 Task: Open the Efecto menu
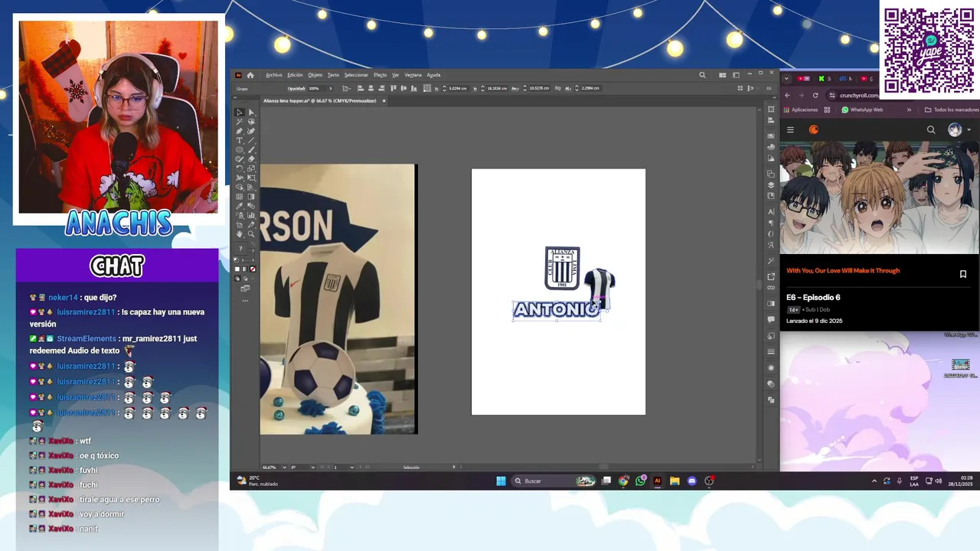380,75
